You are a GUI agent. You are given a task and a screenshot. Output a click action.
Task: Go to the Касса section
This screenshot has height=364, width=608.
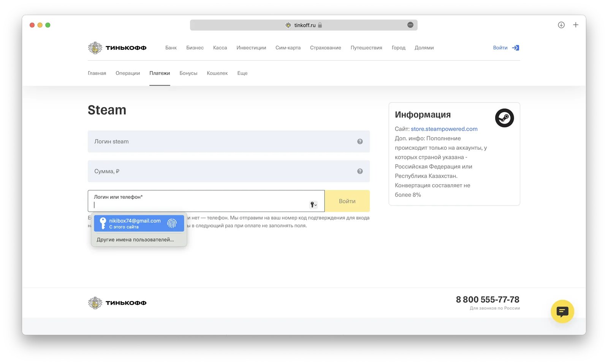(x=220, y=48)
